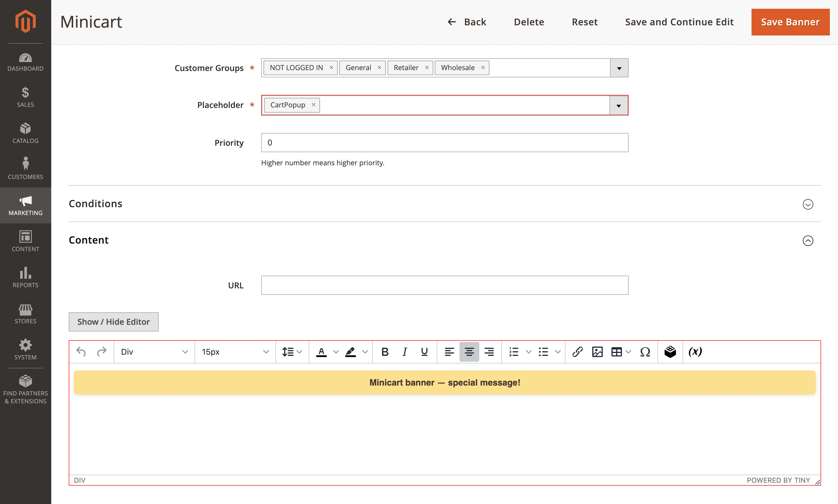Image resolution: width=838 pixels, height=504 pixels.
Task: Click the Undo icon in the editor toolbar
Action: (x=81, y=352)
